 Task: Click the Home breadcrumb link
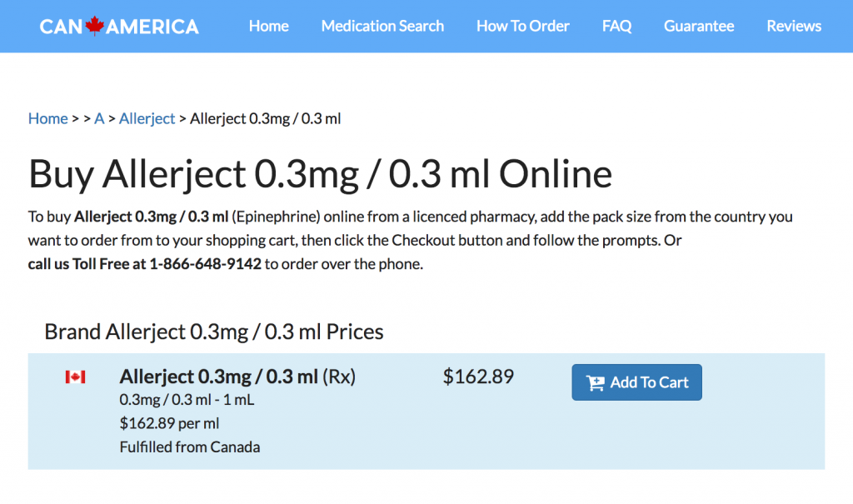point(47,118)
